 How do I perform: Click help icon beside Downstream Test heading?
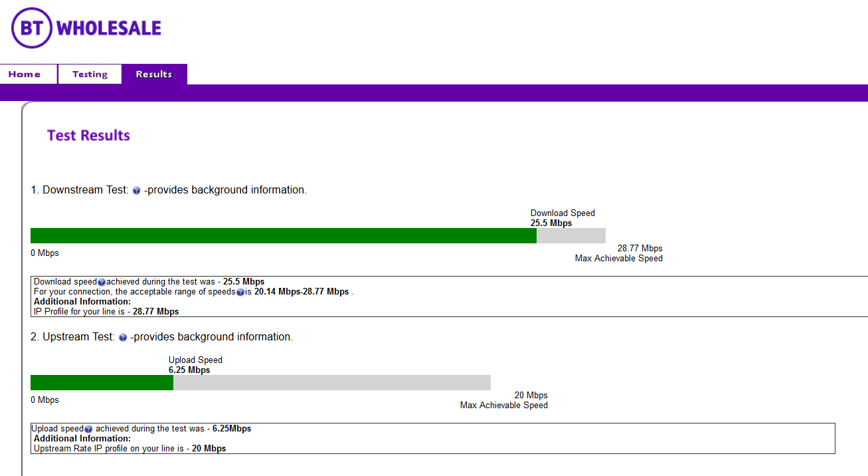coord(136,191)
